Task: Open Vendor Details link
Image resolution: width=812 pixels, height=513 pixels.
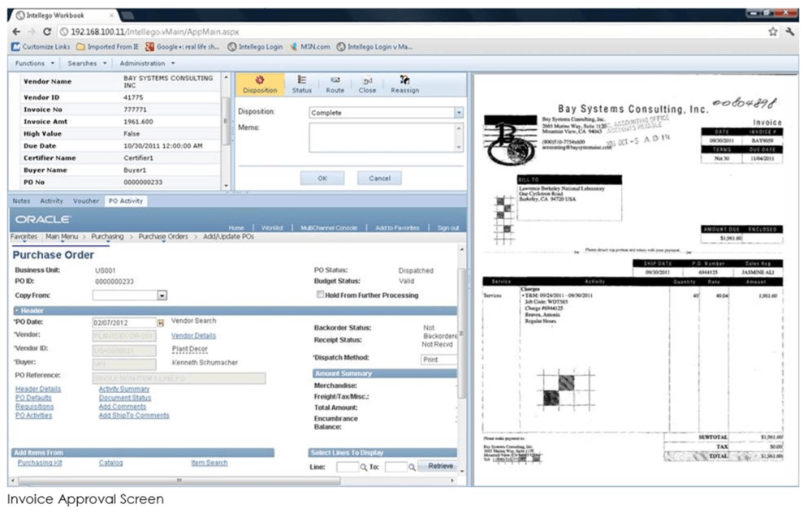Action: point(194,336)
